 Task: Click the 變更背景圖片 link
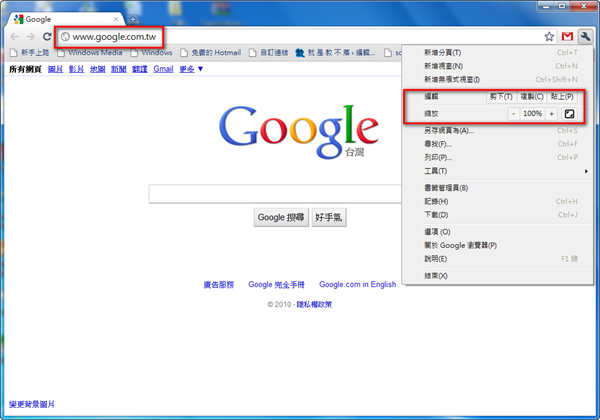[32, 404]
